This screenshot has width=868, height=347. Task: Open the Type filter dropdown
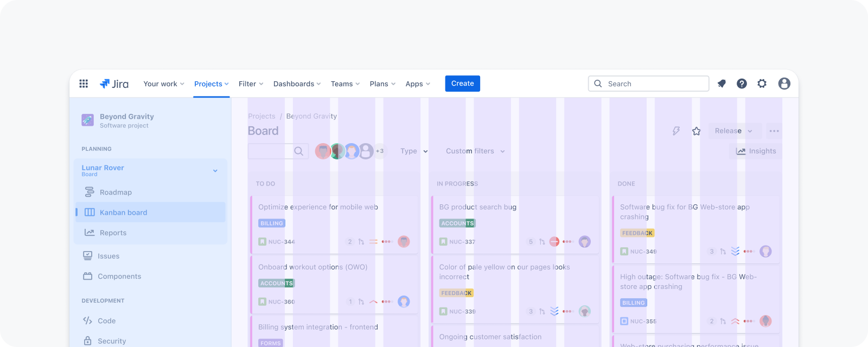pos(414,151)
